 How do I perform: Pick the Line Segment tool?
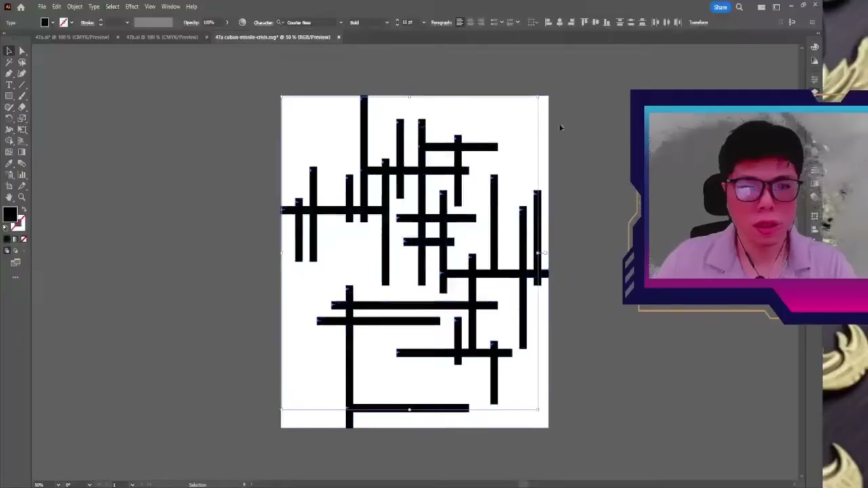pyautogui.click(x=22, y=85)
